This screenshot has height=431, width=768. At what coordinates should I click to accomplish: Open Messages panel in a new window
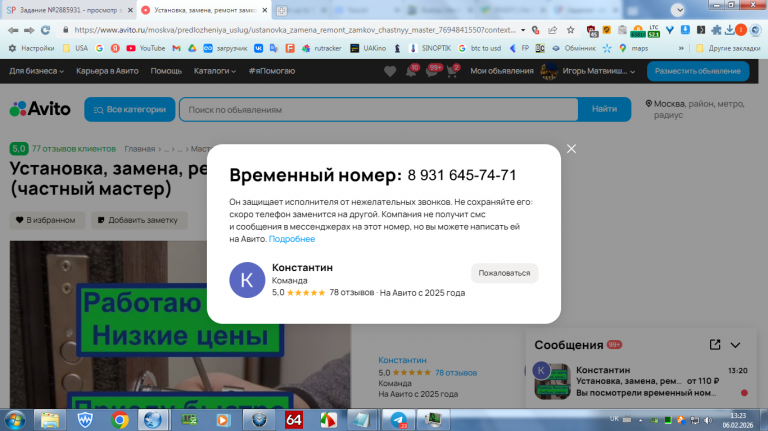715,345
